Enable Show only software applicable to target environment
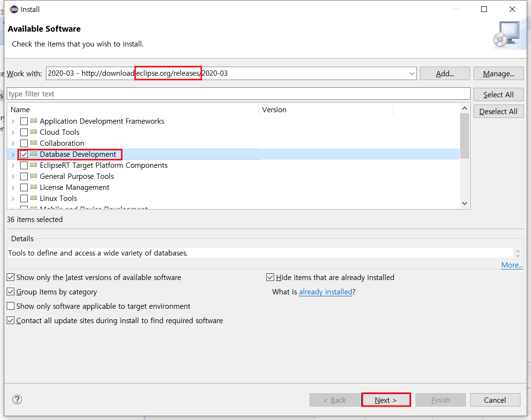531x420 pixels. (11, 306)
